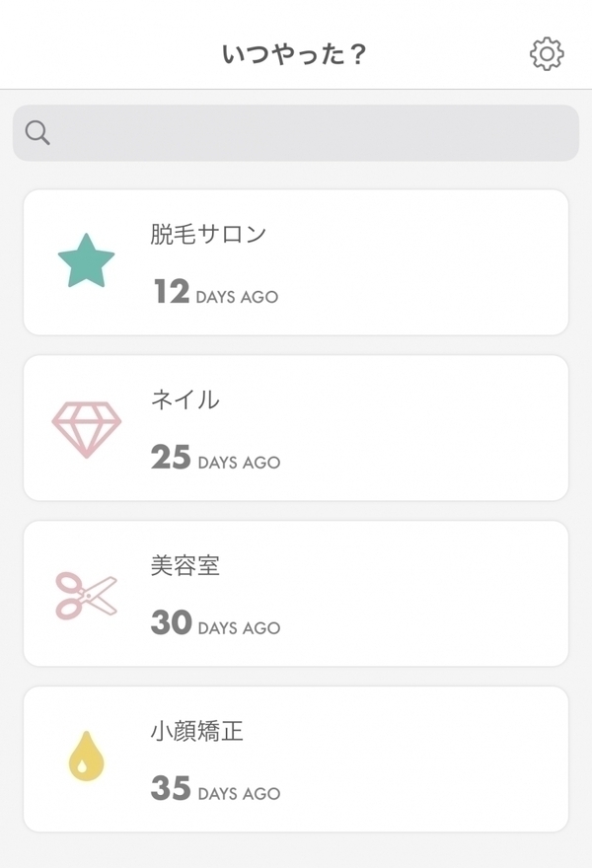Open settings via the gear icon
The height and width of the screenshot is (868, 592).
547,53
